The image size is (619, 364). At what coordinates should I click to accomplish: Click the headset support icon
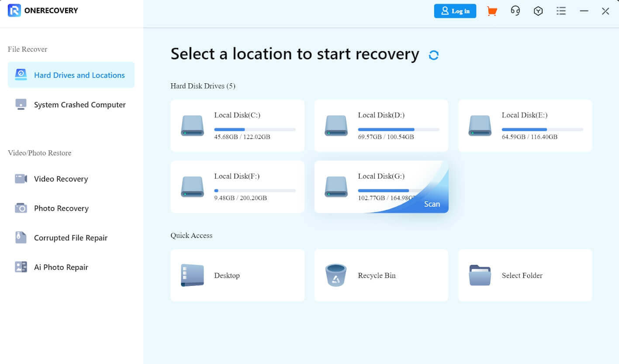[515, 11]
